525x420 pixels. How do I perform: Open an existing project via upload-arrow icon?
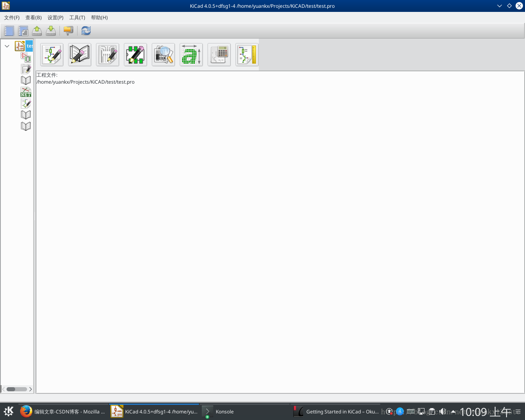point(37,31)
